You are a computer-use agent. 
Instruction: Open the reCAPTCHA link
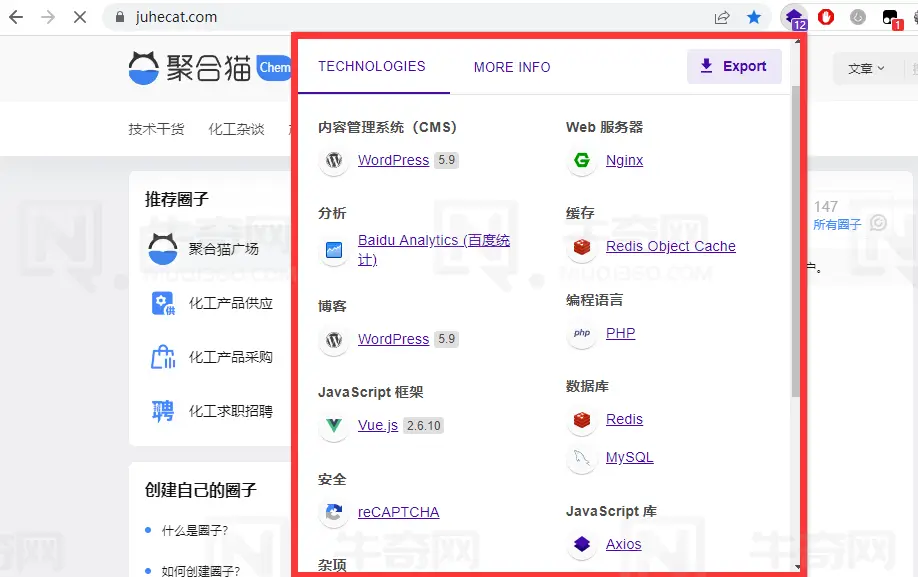(398, 513)
